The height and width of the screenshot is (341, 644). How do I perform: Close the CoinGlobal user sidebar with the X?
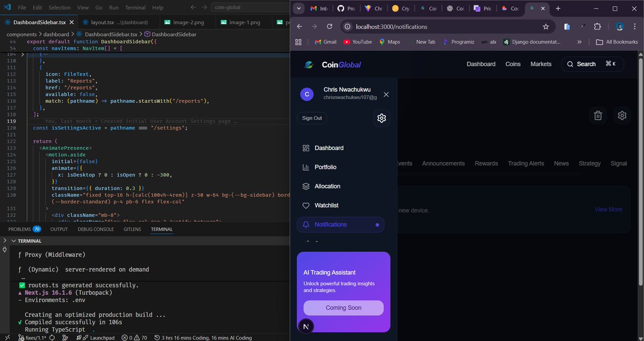click(x=386, y=95)
